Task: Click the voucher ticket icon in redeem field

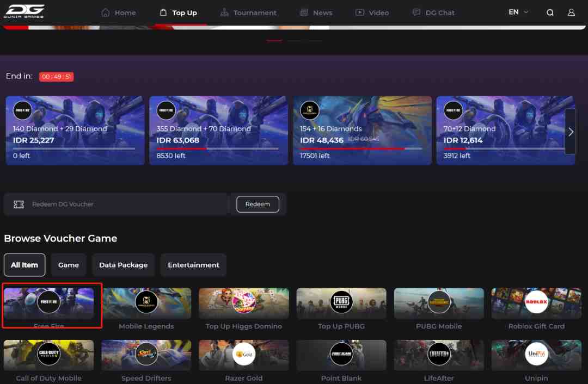Action: point(19,204)
